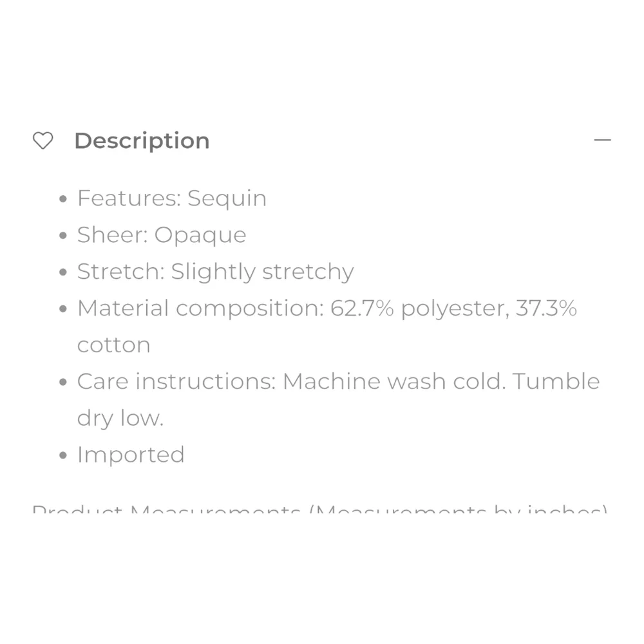Collapse the Description section with minus icon

click(602, 140)
